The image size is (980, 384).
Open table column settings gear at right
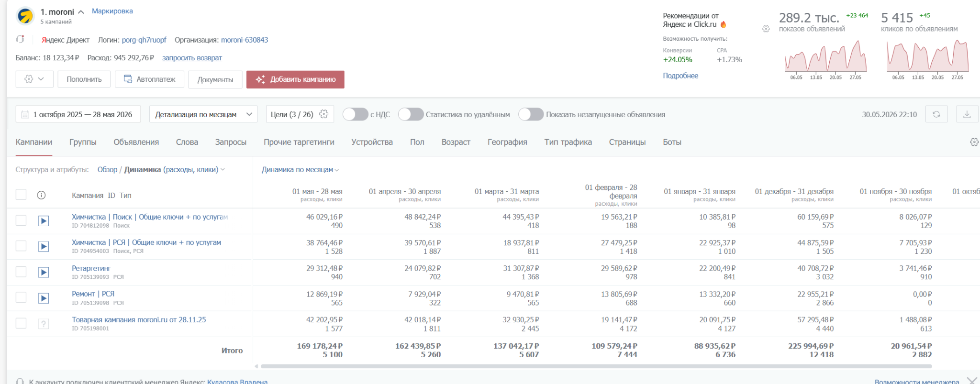(x=974, y=142)
